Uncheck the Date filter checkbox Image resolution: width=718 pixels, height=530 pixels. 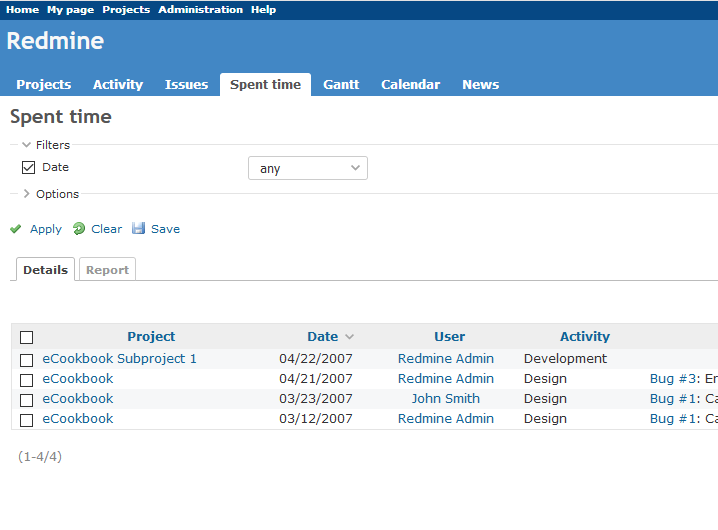click(28, 168)
